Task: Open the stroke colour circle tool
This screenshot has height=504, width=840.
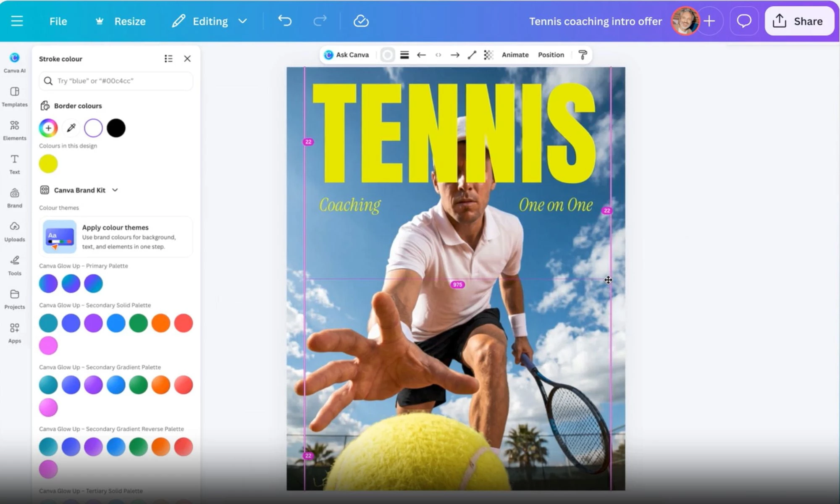Action: pyautogui.click(x=387, y=55)
